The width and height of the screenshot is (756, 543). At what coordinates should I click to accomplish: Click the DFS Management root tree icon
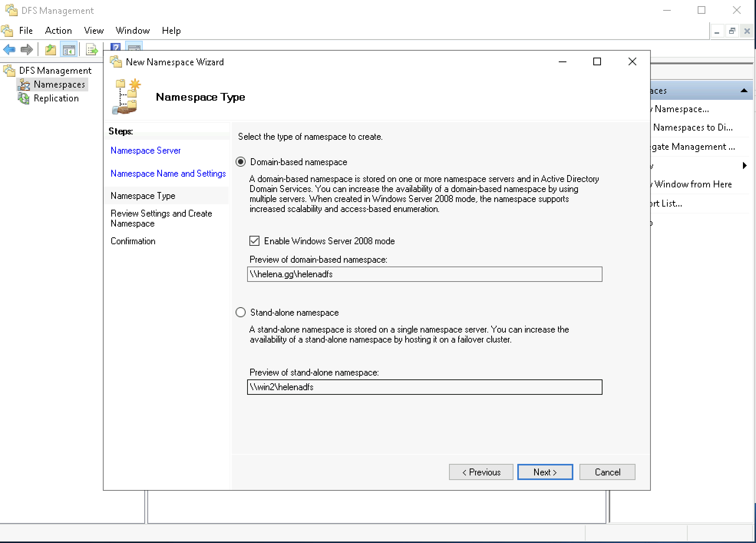coord(10,71)
